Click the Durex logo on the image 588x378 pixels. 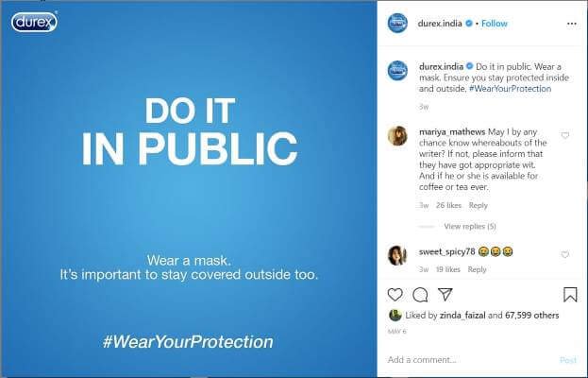tap(35, 22)
